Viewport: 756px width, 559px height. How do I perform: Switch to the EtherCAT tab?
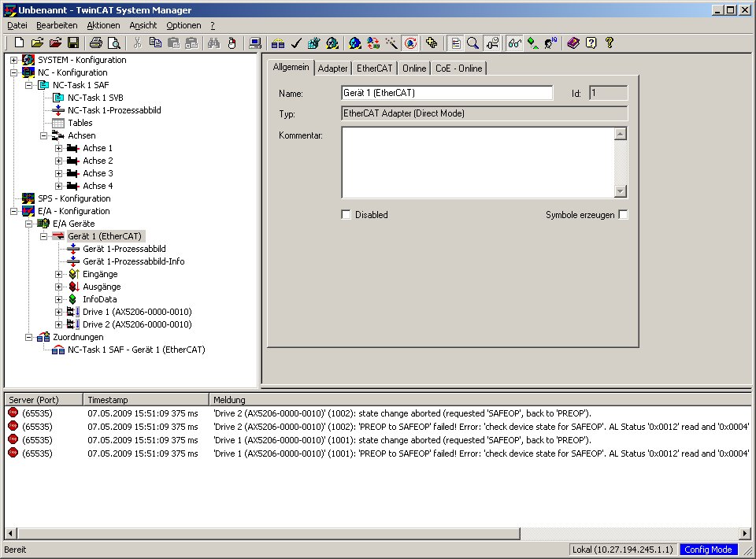(x=375, y=68)
